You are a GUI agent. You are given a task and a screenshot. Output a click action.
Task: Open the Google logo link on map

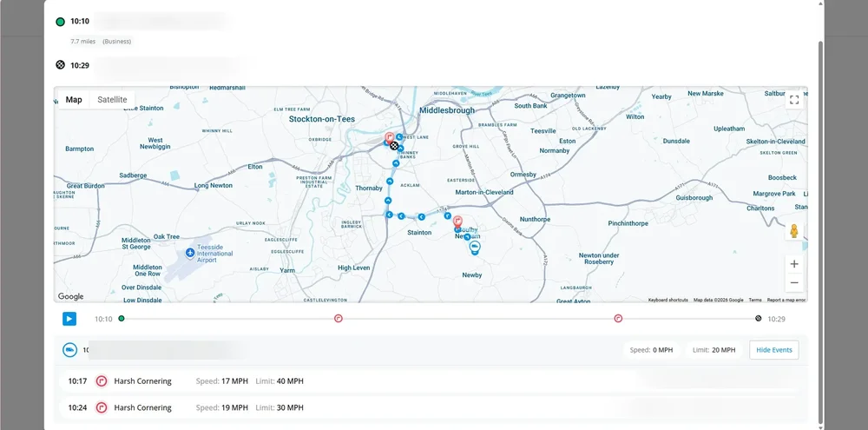click(x=71, y=296)
